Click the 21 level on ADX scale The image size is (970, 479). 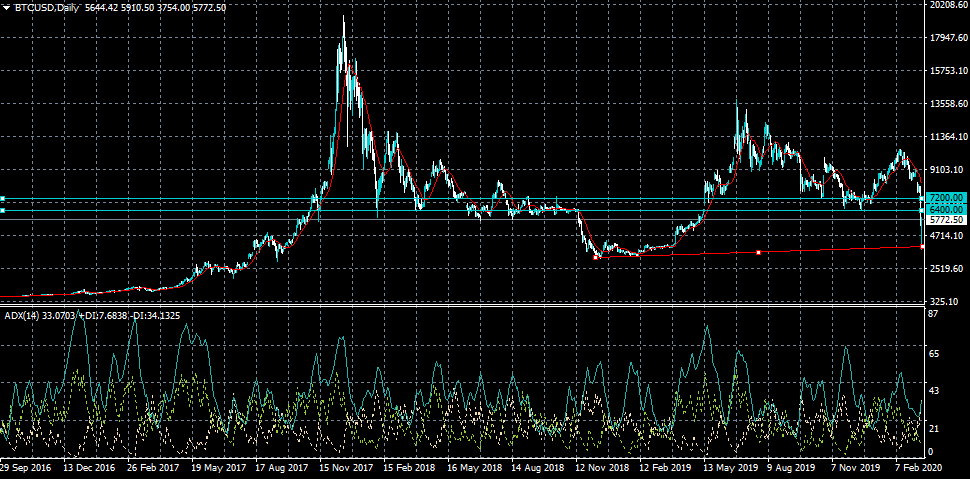pos(934,429)
